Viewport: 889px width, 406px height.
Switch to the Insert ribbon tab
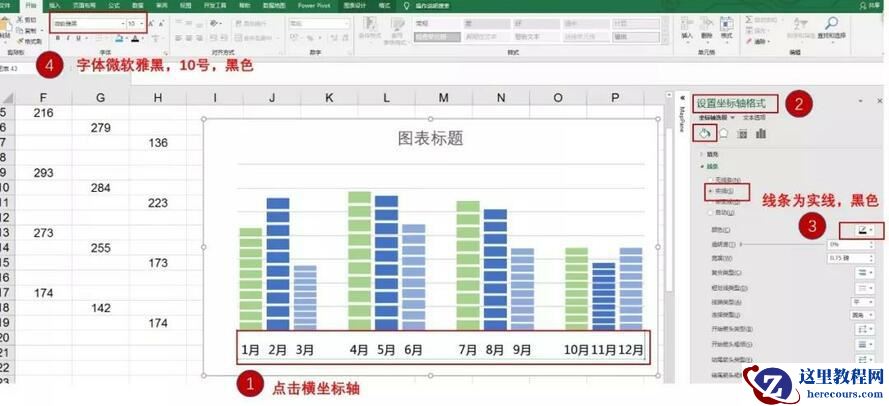pyautogui.click(x=54, y=5)
